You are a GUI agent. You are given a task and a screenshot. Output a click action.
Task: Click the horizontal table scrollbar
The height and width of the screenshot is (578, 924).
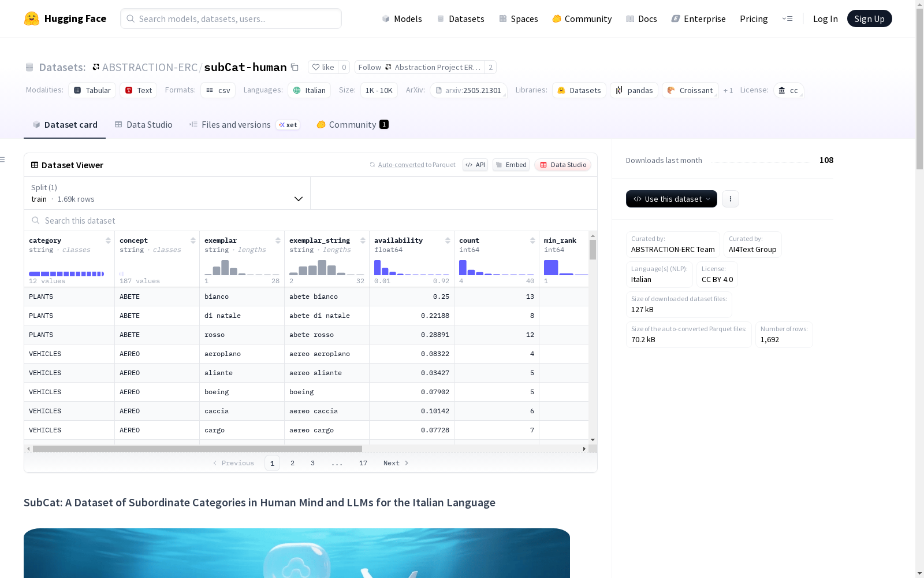coord(198,449)
